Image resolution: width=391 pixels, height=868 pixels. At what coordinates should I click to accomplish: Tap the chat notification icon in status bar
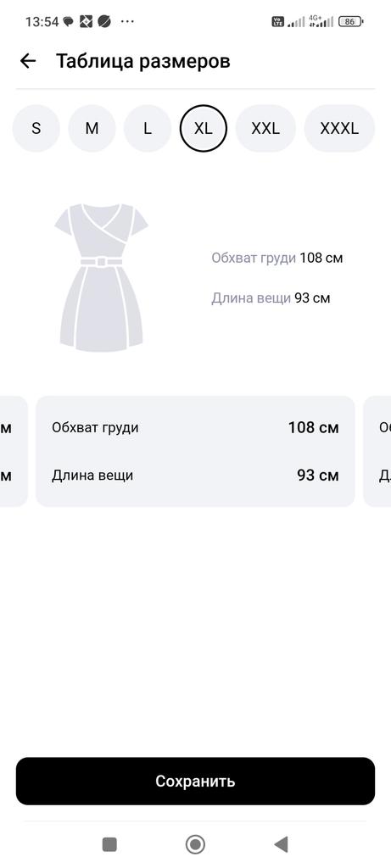coord(68,21)
